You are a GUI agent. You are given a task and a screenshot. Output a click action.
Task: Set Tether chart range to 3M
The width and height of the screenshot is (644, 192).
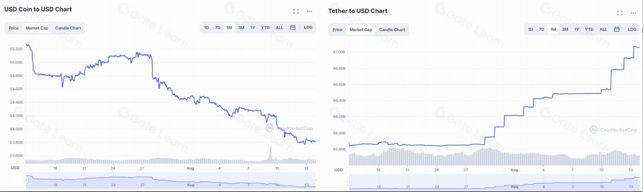pos(565,29)
